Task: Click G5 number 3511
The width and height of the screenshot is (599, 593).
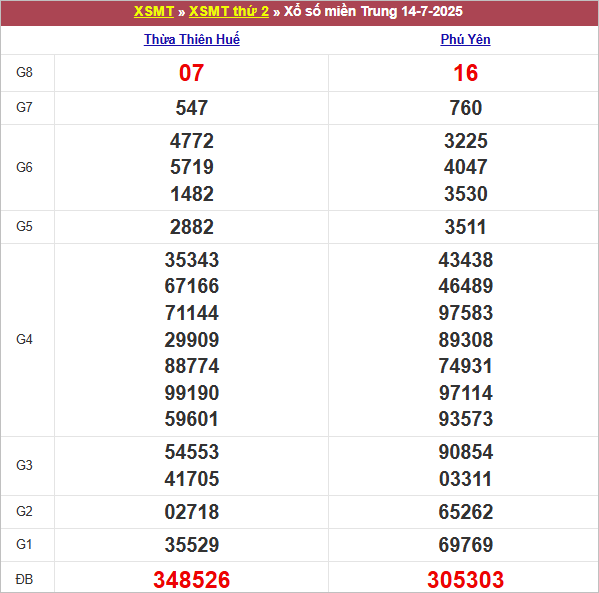Action: (465, 227)
